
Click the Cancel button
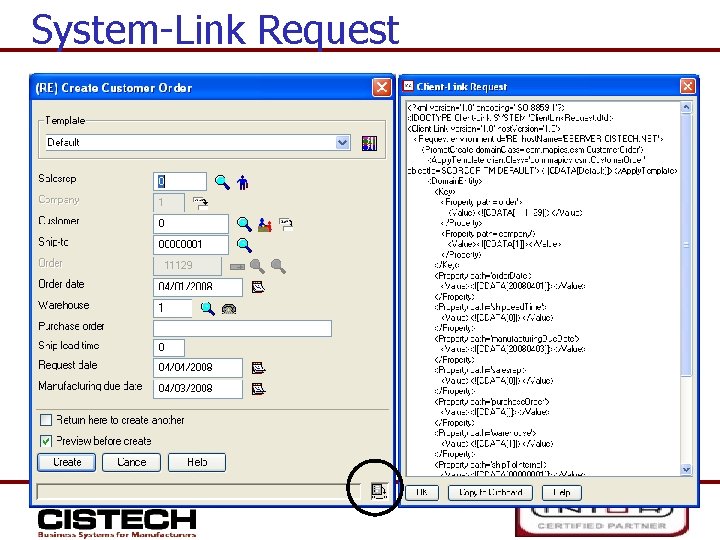click(x=131, y=462)
